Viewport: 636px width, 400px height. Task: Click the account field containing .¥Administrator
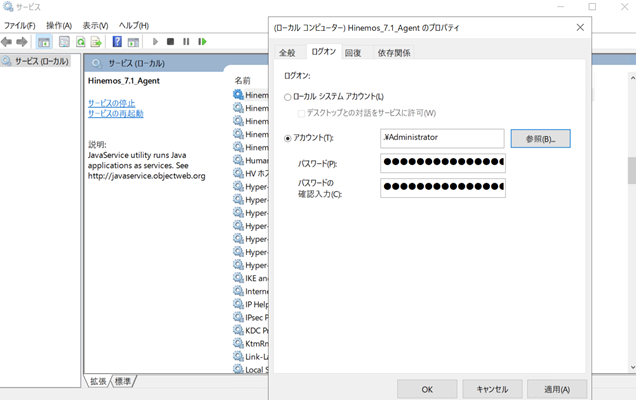(442, 138)
